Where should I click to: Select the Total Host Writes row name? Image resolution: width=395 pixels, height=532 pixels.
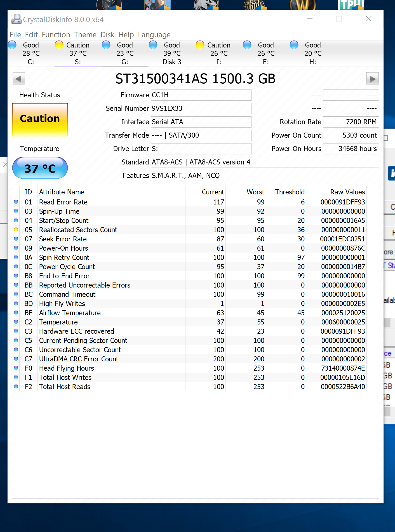[65, 377]
